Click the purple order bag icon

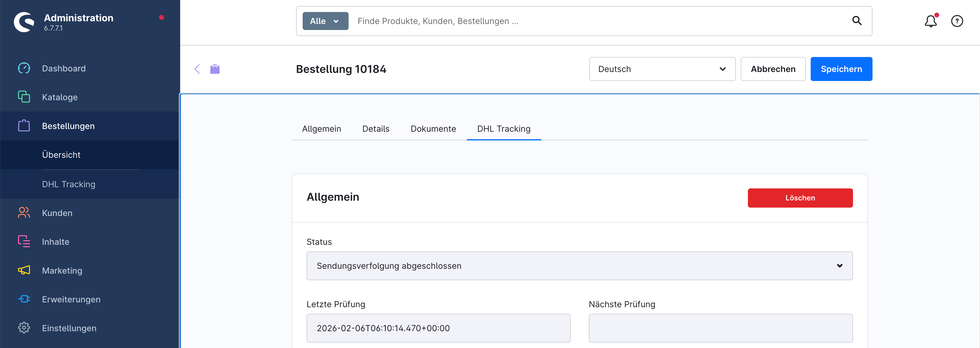(215, 69)
